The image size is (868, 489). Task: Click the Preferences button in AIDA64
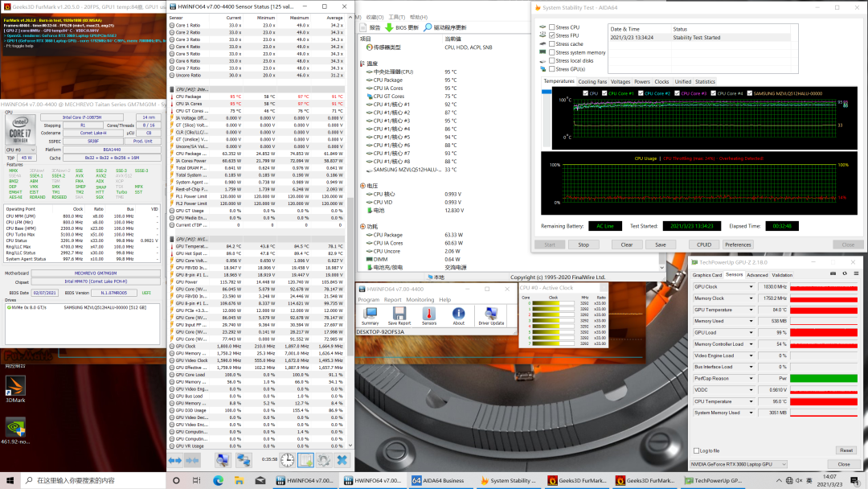click(737, 244)
